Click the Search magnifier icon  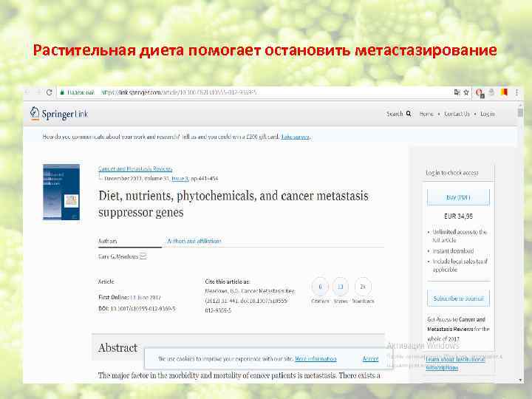coord(409,114)
